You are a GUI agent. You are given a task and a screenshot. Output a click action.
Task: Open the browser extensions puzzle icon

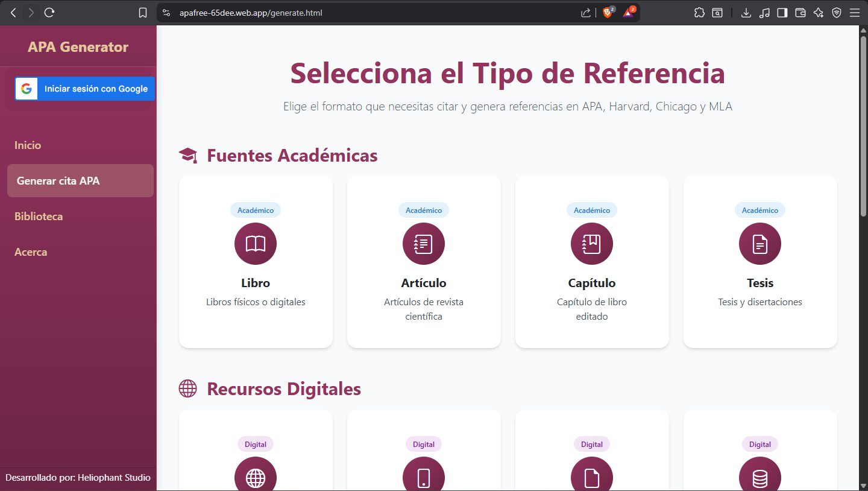tap(699, 13)
